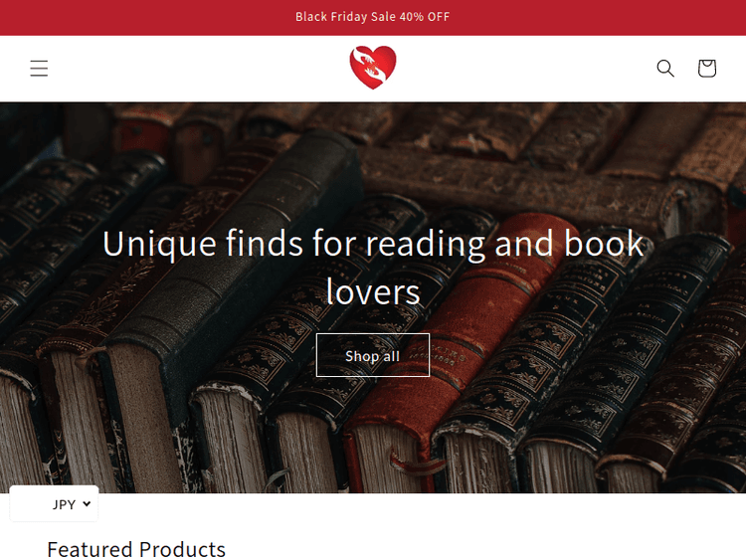746x560 pixels.
Task: Click the chevron beside JPY
Action: tap(87, 503)
